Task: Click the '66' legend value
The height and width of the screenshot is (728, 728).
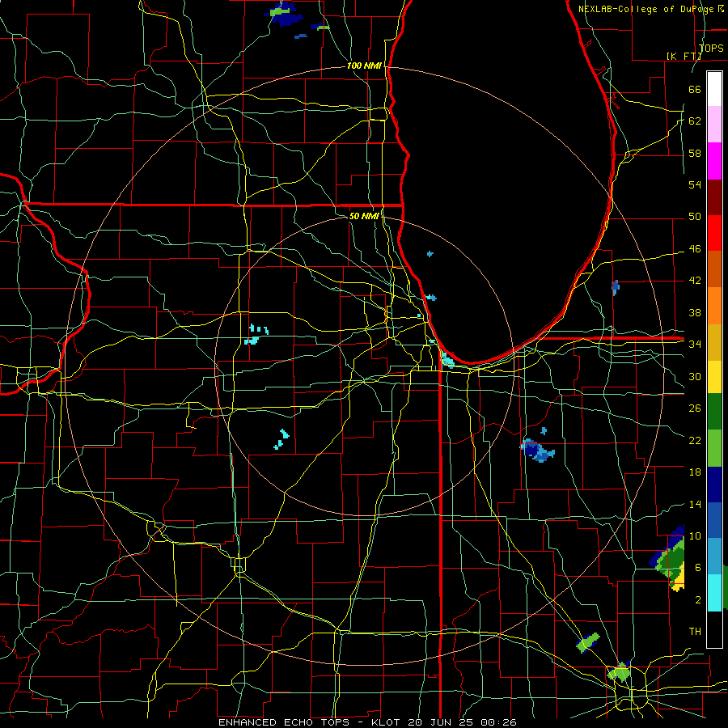Action: point(695,89)
